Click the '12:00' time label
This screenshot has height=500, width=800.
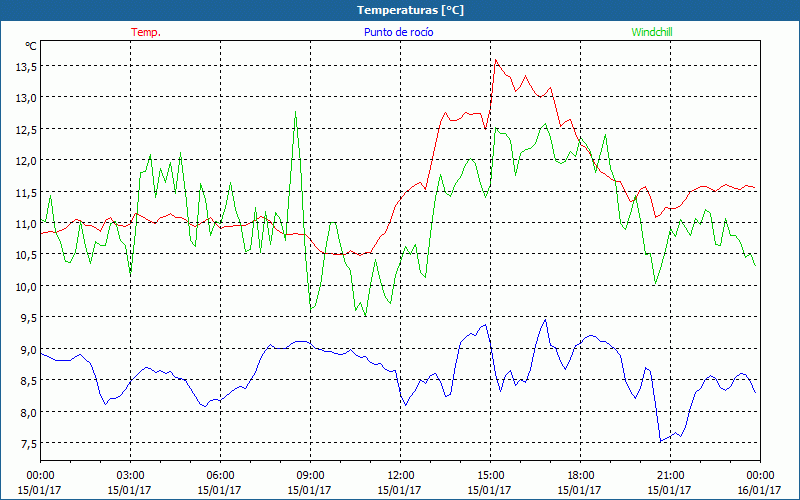click(x=401, y=476)
